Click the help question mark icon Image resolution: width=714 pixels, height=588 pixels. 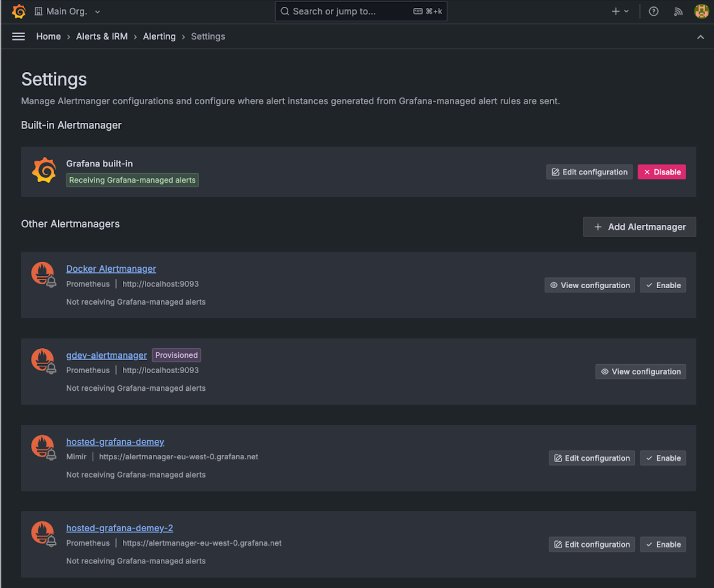[x=653, y=11]
